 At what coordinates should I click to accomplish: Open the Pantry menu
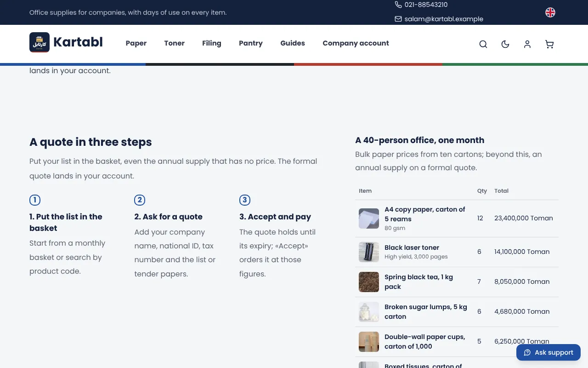click(x=251, y=43)
